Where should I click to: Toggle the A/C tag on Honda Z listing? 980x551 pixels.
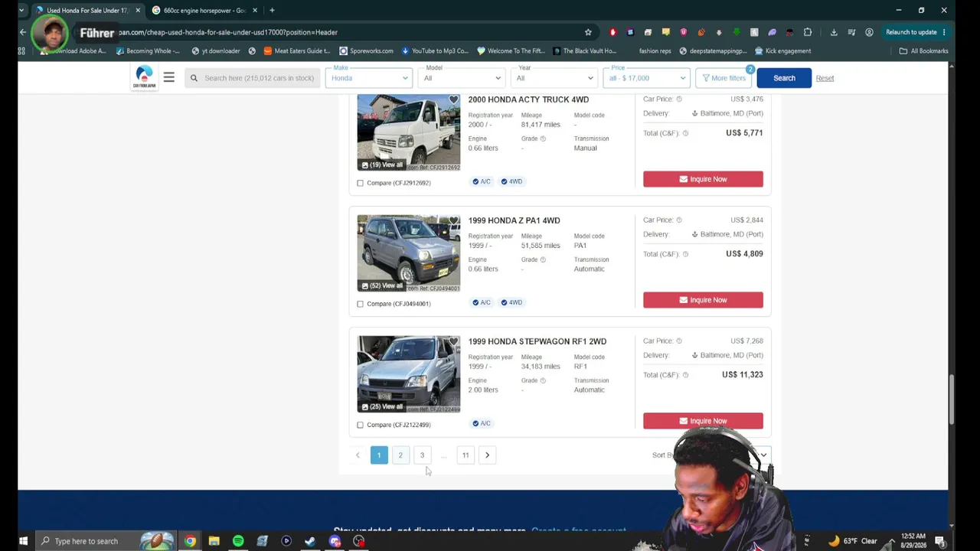[482, 302]
